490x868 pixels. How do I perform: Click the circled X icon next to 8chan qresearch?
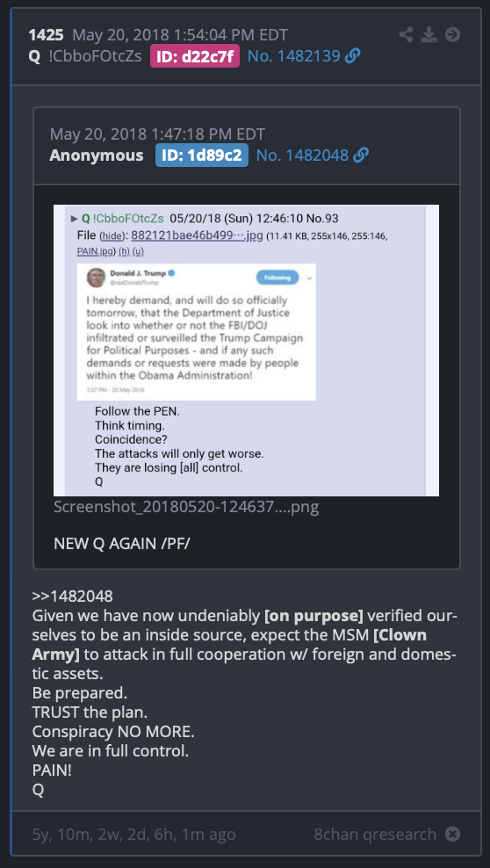pyautogui.click(x=452, y=834)
